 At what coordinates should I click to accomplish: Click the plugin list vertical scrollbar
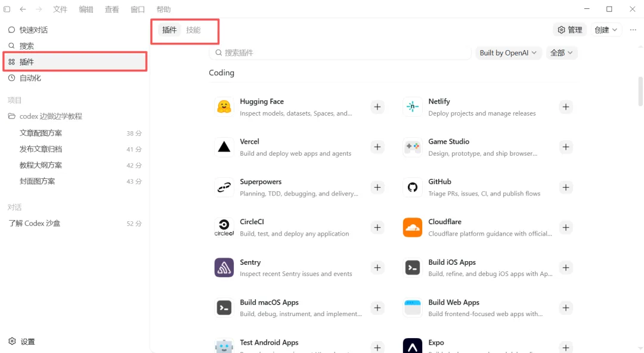pos(640,91)
